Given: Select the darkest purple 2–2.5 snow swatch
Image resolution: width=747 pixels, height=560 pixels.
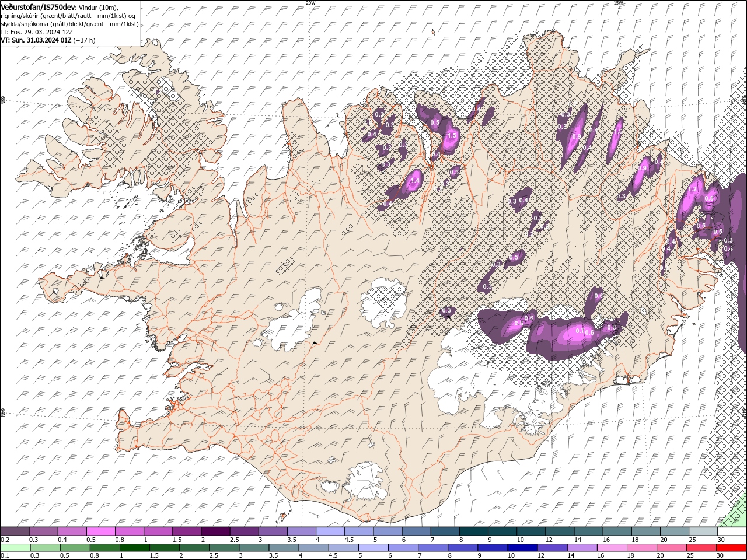Looking at the screenshot, I should (215, 531).
